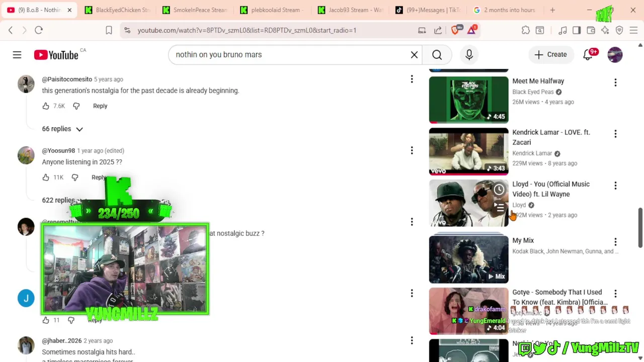
Task: Dislike Paisitocomesito's comment
Action: (76, 106)
